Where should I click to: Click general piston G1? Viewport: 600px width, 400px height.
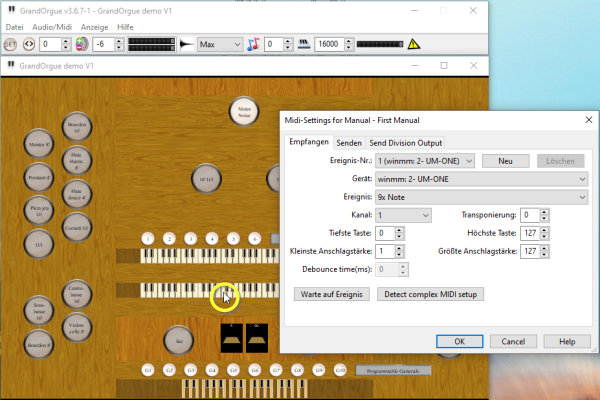click(x=148, y=370)
